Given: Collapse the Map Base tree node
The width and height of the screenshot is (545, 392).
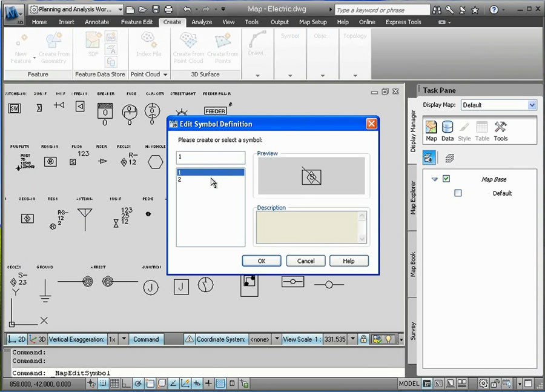Looking at the screenshot, I should (434, 179).
